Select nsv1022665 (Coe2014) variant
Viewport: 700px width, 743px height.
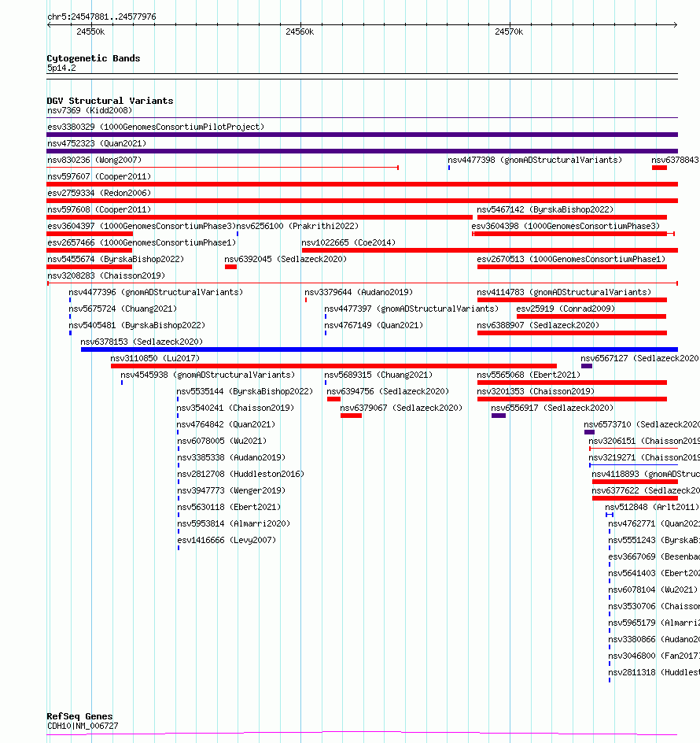pos(348,243)
